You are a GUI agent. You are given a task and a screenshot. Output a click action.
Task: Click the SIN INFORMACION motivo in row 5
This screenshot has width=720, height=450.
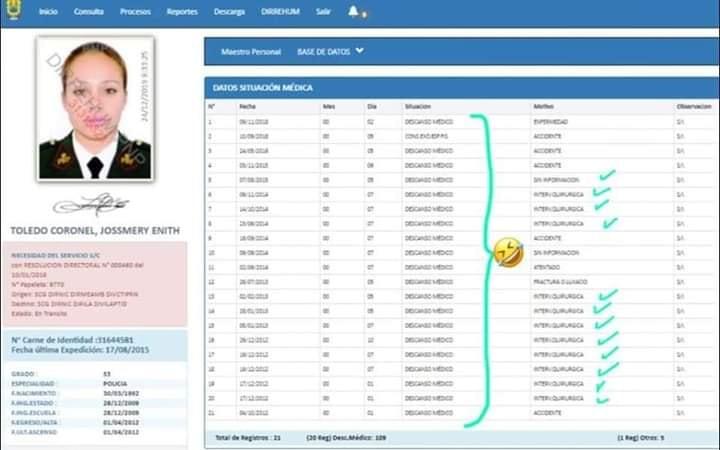point(556,180)
